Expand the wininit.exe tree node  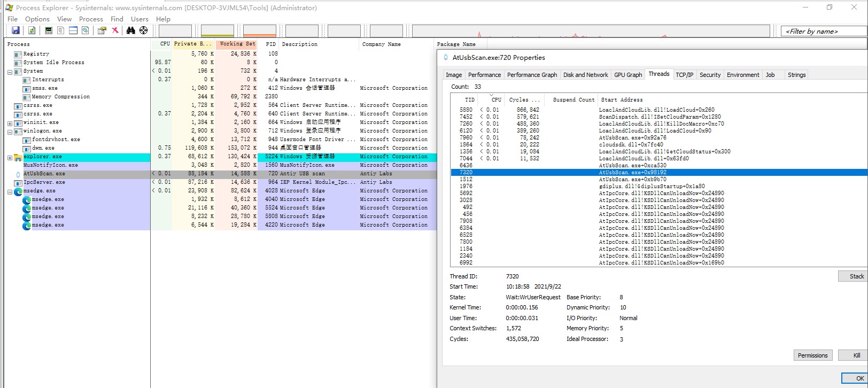10,123
